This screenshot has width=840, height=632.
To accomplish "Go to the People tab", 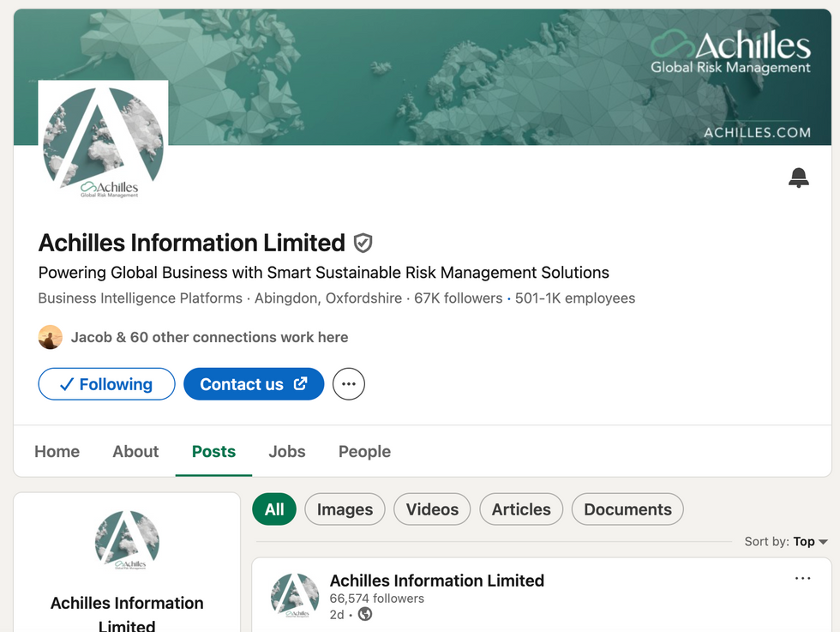I will pos(364,451).
